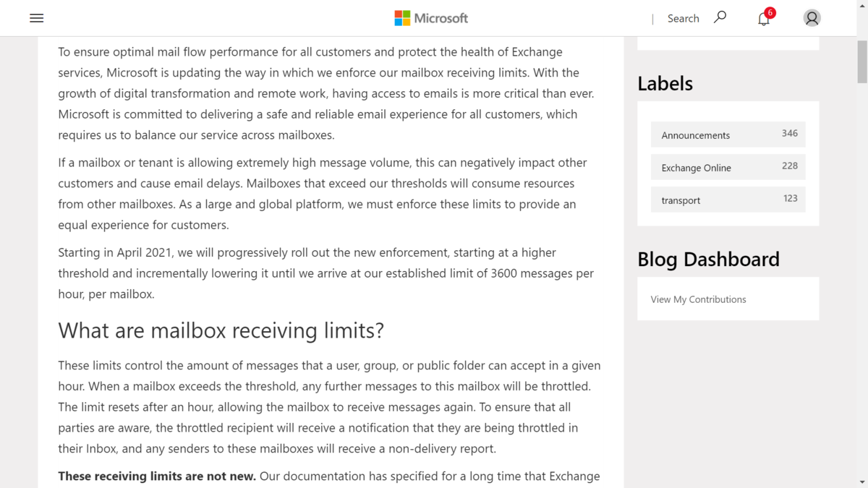
Task: Click the Search magnifier icon
Action: [720, 17]
